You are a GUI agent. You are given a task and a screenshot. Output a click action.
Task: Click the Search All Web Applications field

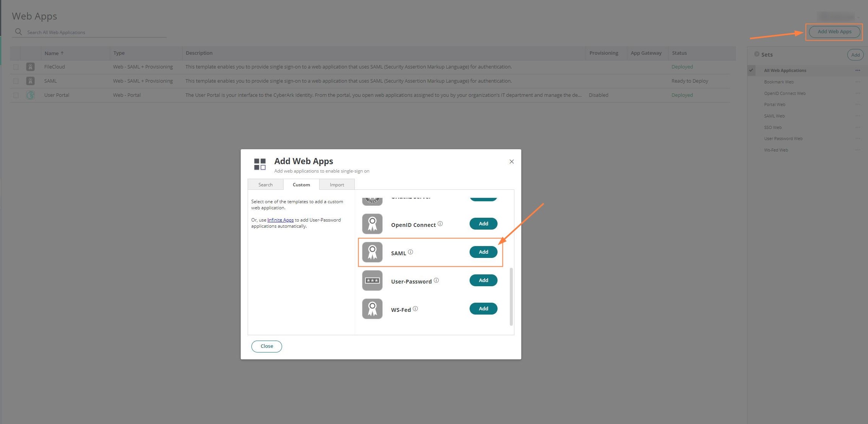(x=77, y=32)
